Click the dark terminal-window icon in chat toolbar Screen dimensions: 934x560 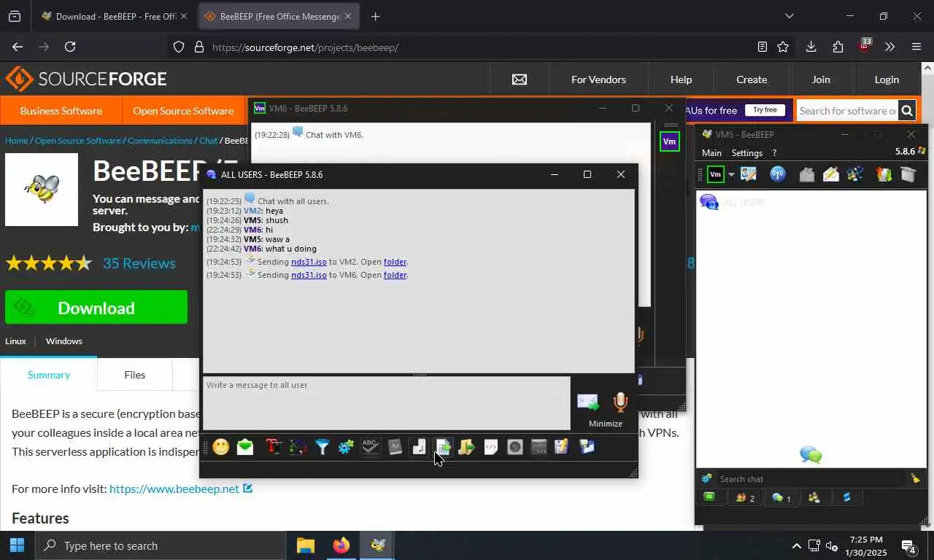click(x=539, y=447)
